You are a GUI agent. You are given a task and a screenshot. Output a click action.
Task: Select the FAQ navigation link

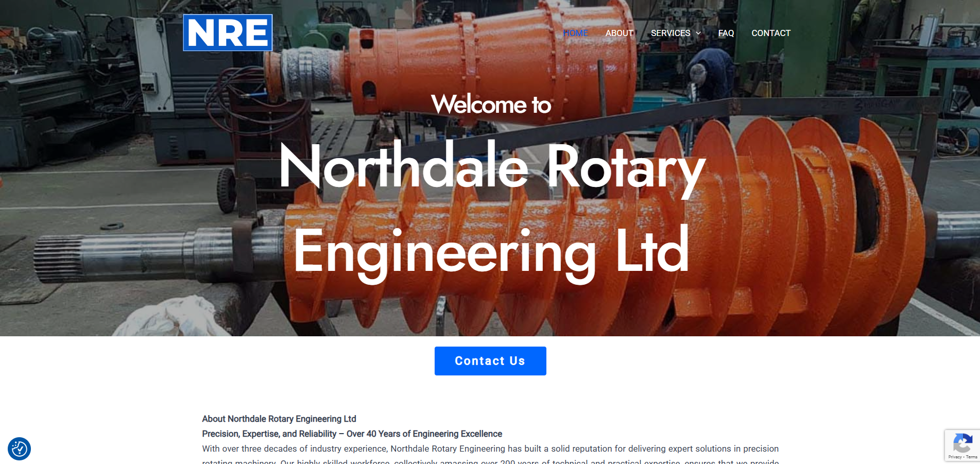726,33
